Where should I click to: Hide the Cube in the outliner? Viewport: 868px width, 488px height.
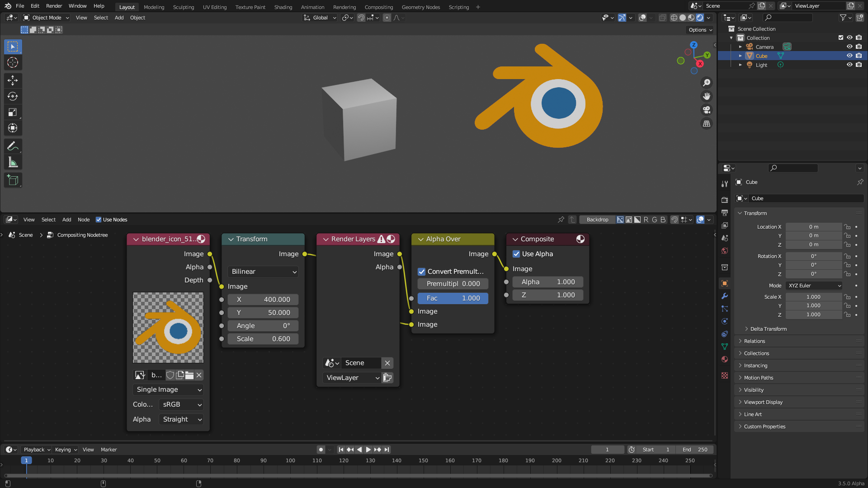(849, 56)
